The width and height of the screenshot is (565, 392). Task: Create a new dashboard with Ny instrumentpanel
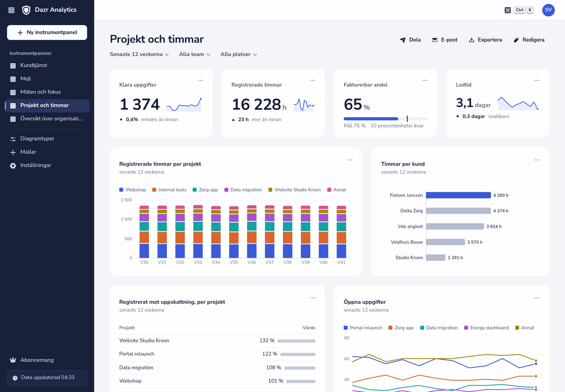tap(47, 32)
